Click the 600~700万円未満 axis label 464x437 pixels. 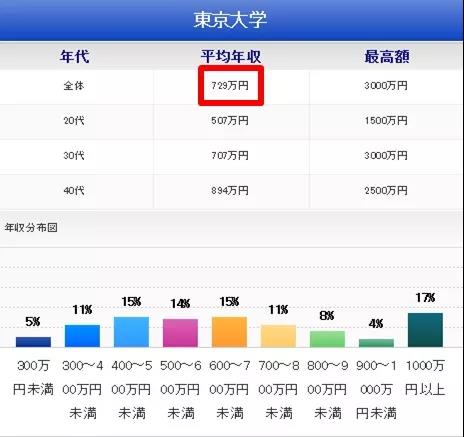pos(229,389)
